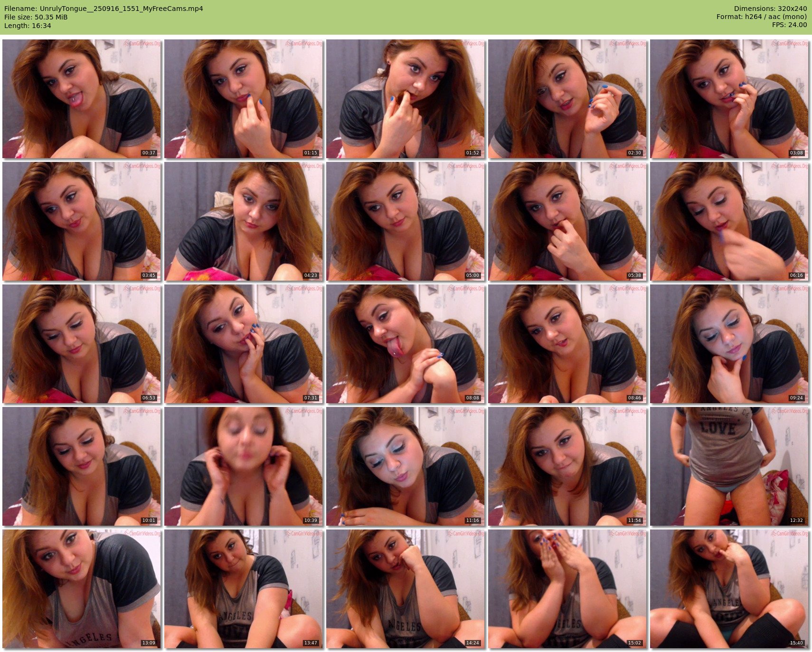Open the 12:32 standing frame thumbnail

click(729, 466)
